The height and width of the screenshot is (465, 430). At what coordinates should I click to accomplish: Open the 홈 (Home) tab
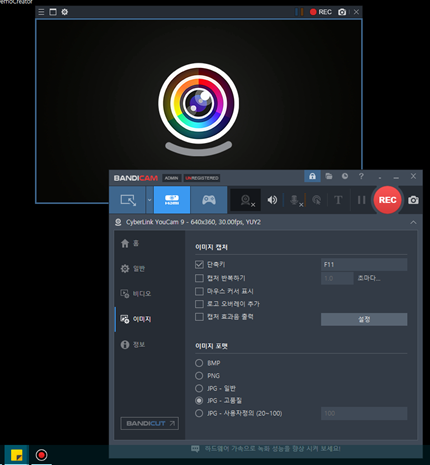[x=130, y=243]
